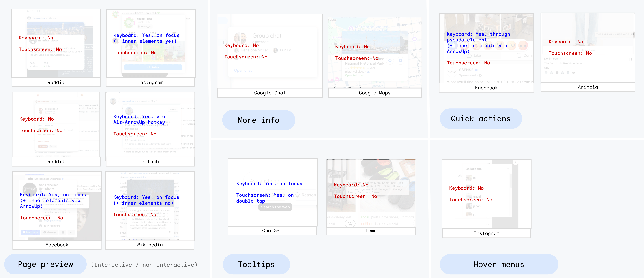Click "Search the web" in the ChatGPT tooltip
The height and width of the screenshot is (278, 644).
[x=275, y=207]
